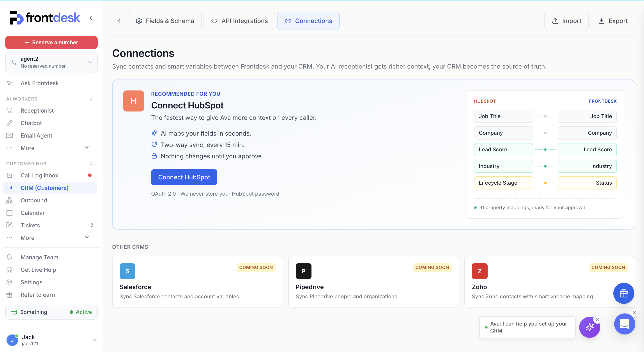Select HubSpot Lifecycle Stage mapping field
Image resolution: width=644 pixels, height=352 pixels.
(x=504, y=183)
